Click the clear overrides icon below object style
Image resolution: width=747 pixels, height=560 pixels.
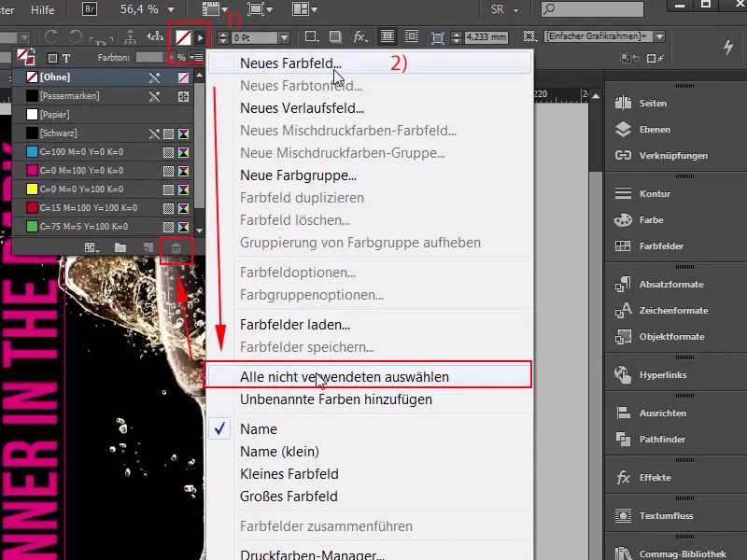click(655, 58)
